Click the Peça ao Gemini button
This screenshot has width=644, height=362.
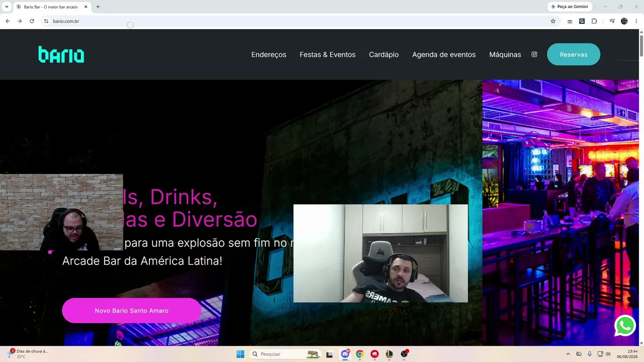[x=570, y=7]
